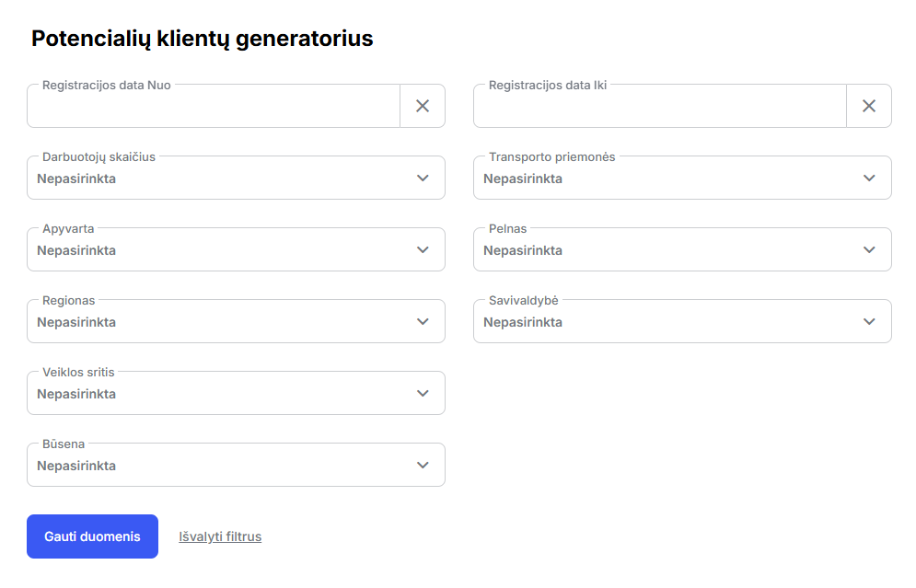Expand the Savivaldybė dropdown
The height and width of the screenshot is (588, 916).
click(667, 322)
